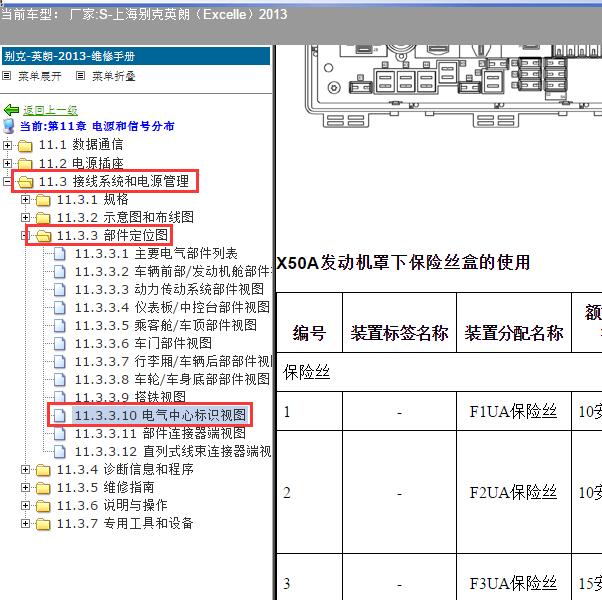This screenshot has height=600, width=602.
Task: Click the 菜单展开 button
Action: point(40,76)
